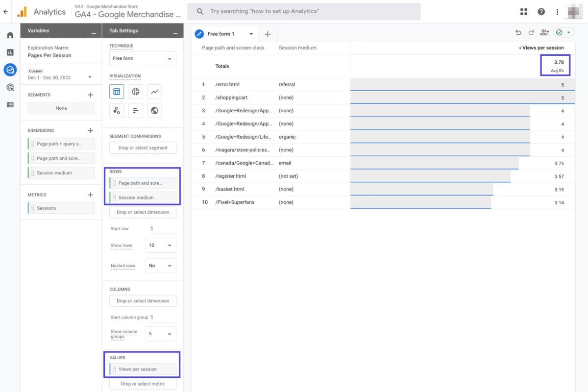Click Drop or select dimension under Columns

tap(143, 301)
